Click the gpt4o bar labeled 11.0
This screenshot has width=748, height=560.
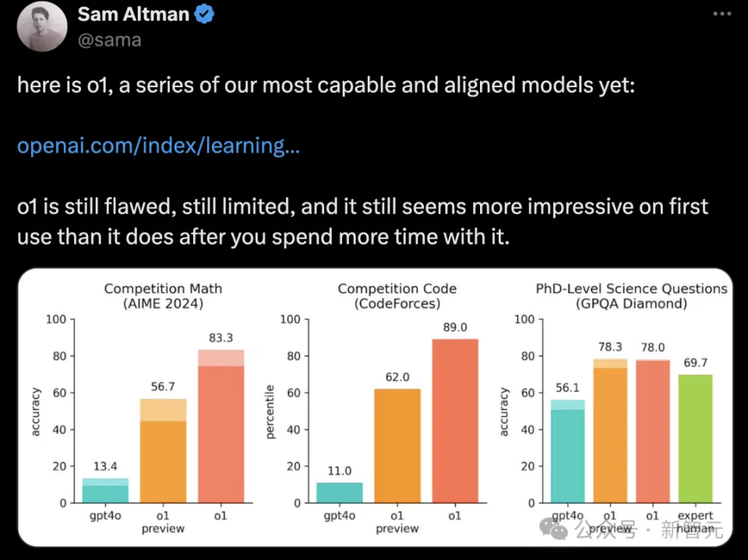tap(339, 492)
